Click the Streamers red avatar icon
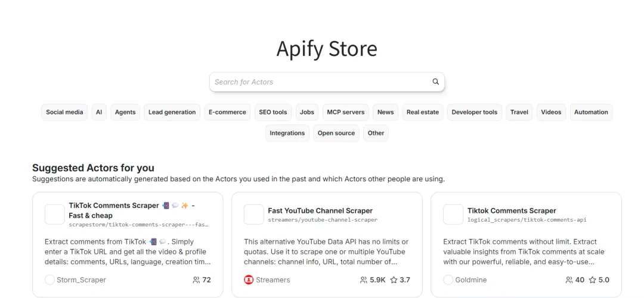Image resolution: width=644 pixels, height=298 pixels. pos(249,280)
